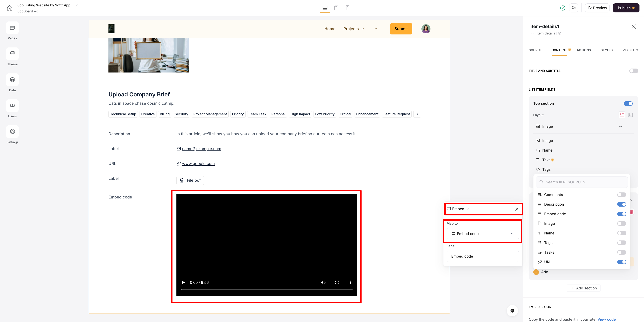Switch to the ACTIONS tab
The width and height of the screenshot is (644, 322).
[x=584, y=50]
